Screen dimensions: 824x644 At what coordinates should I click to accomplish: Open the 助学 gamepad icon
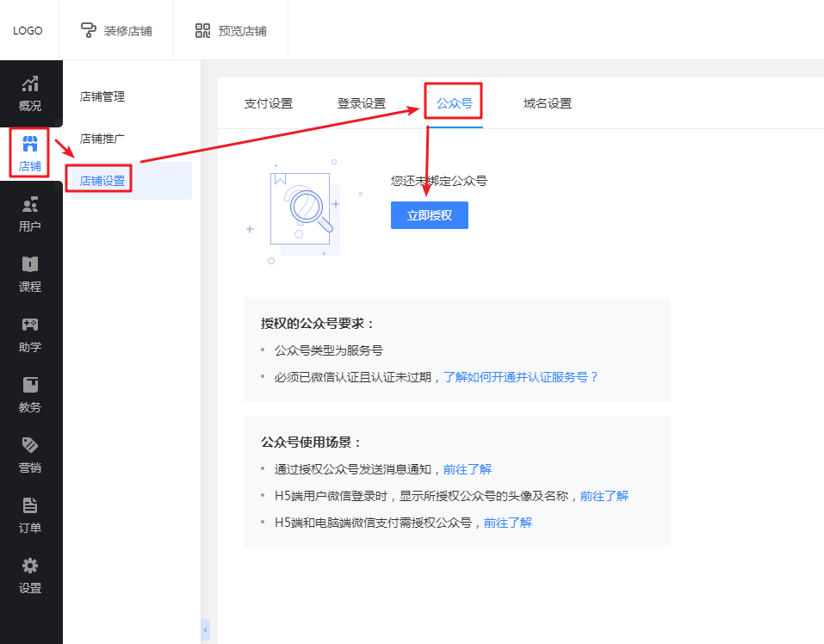[x=30, y=325]
